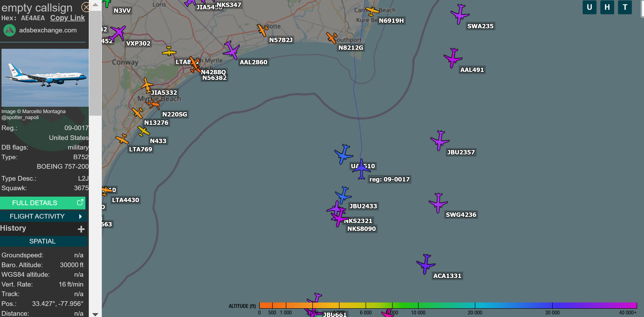
Task: Click the Baro. Altitude 30000 ft value
Action: (x=72, y=265)
